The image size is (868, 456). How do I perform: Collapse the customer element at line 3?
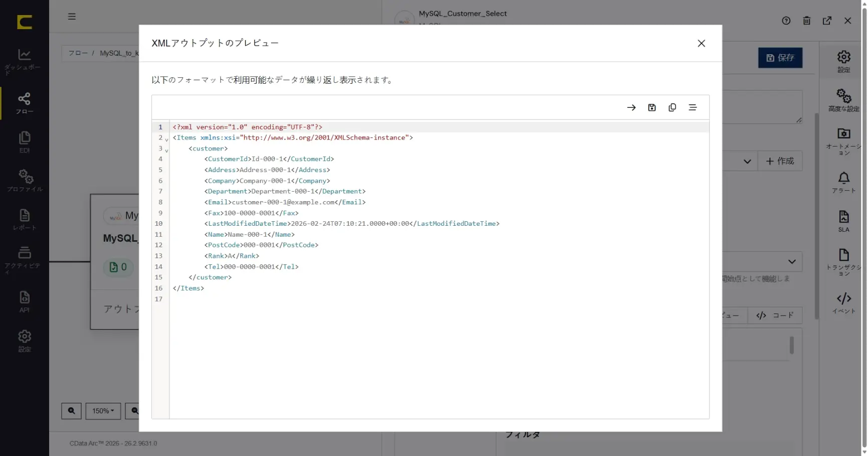pos(166,150)
